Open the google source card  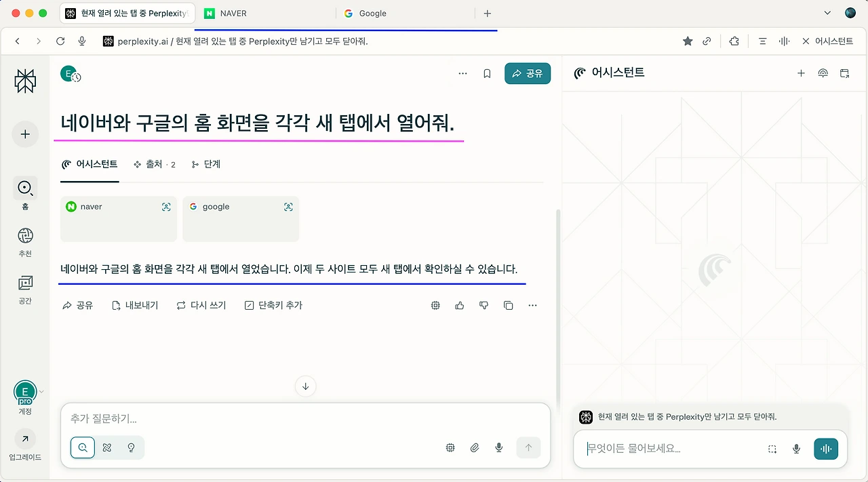[x=241, y=219]
